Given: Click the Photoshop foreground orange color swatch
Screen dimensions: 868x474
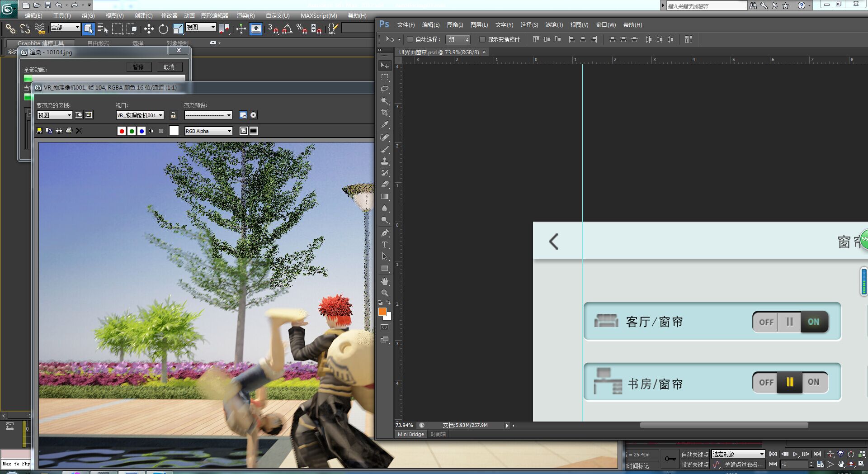Looking at the screenshot, I should coord(382,312).
